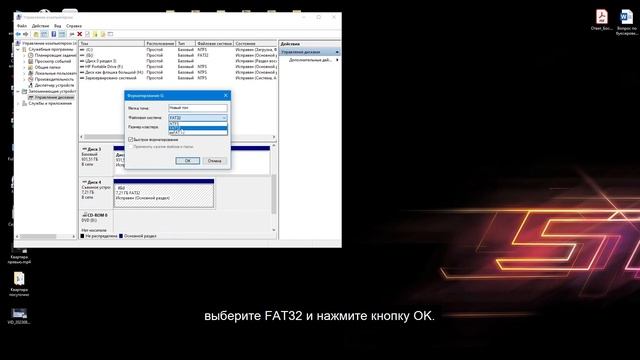Expand the Дополнительные действия arrow in Actions
Viewport: 640px width, 360px height.
337,60
